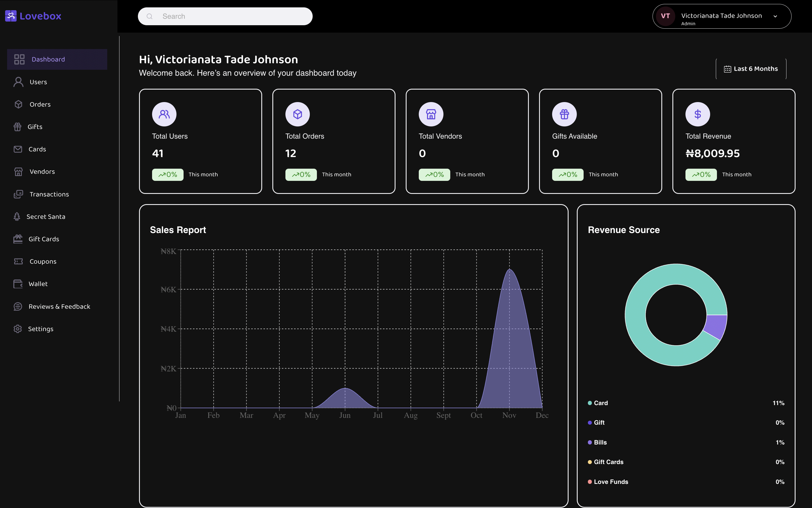Click the Coupons ticket icon
The image size is (812, 508).
tap(18, 261)
